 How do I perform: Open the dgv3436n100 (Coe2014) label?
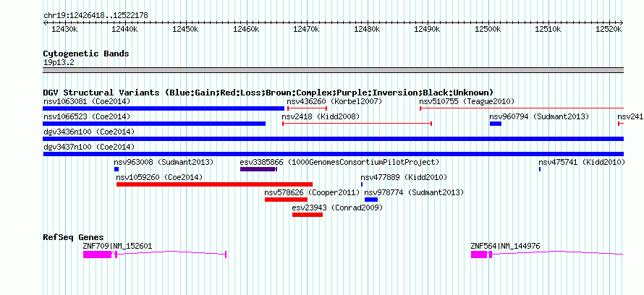89,132
